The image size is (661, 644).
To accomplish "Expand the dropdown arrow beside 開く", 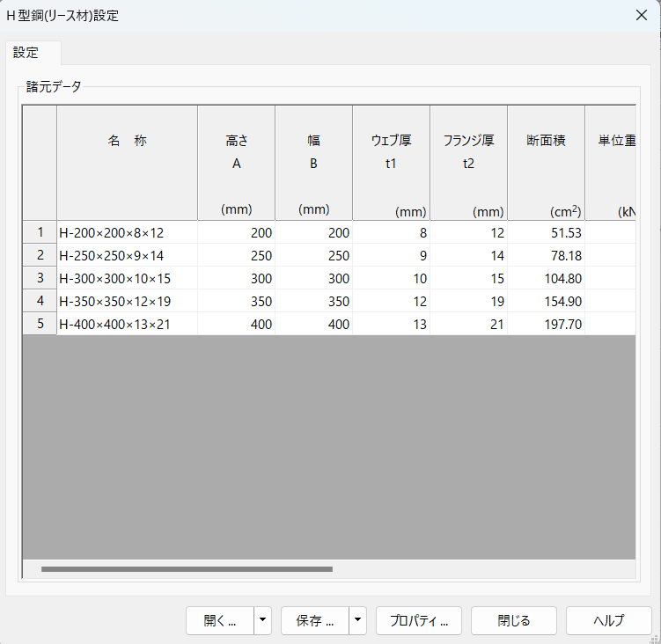I will (262, 620).
